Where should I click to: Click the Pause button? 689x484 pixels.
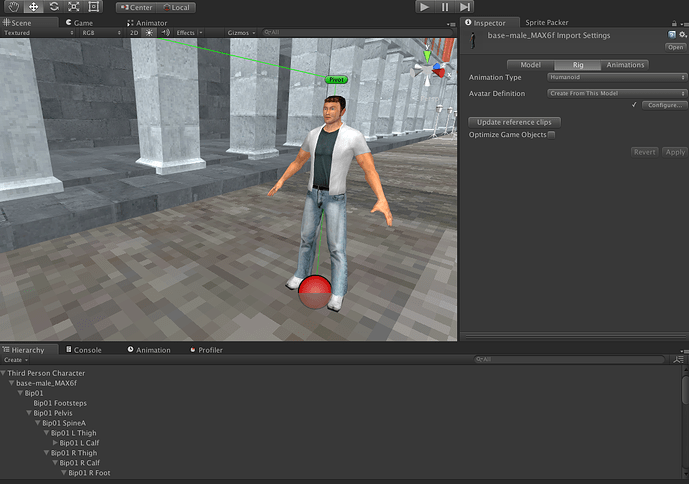click(445, 7)
